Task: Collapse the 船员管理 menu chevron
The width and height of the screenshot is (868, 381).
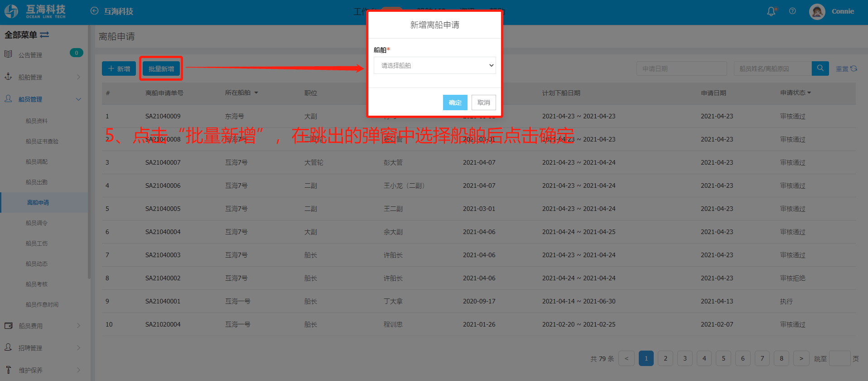Action: (x=78, y=99)
